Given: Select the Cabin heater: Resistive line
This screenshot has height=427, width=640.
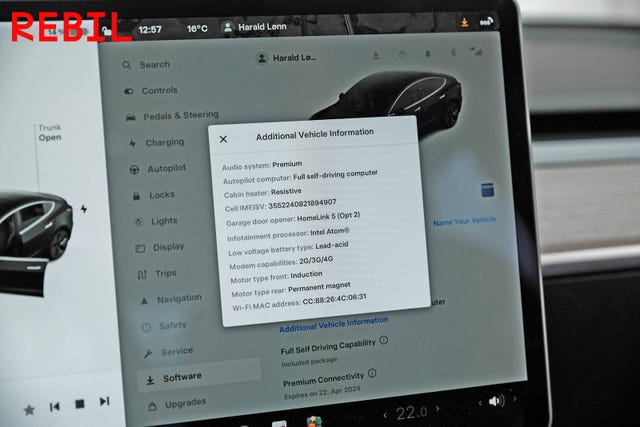Looking at the screenshot, I should tap(262, 193).
